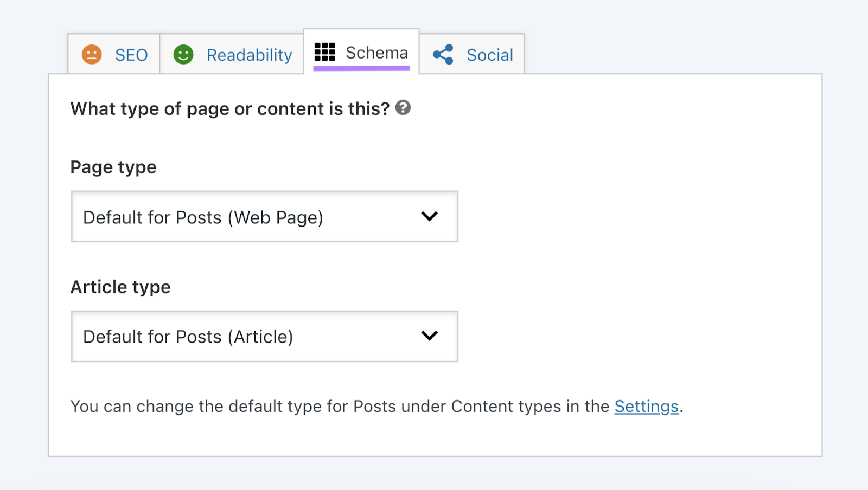Click the Default for Posts (Article) field
Viewport: 868px width, 490px height.
[264, 336]
